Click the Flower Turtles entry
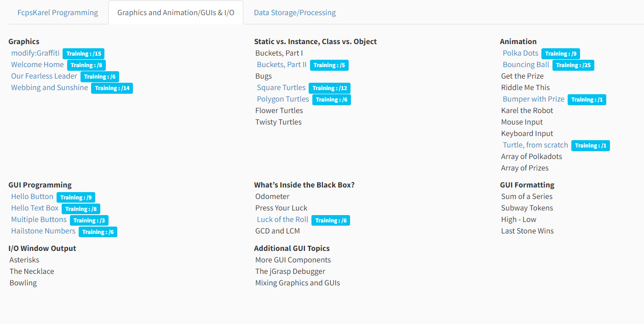This screenshot has width=644, height=324. 279,110
